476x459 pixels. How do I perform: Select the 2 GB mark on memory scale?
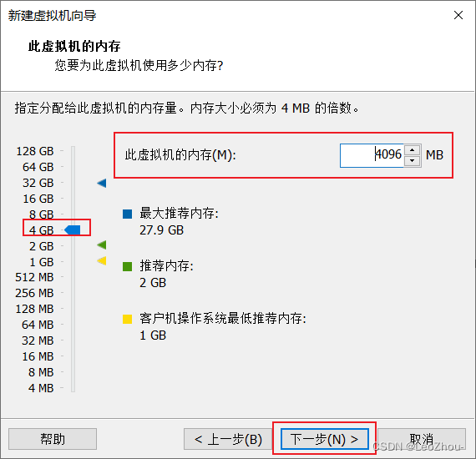pyautogui.click(x=41, y=246)
